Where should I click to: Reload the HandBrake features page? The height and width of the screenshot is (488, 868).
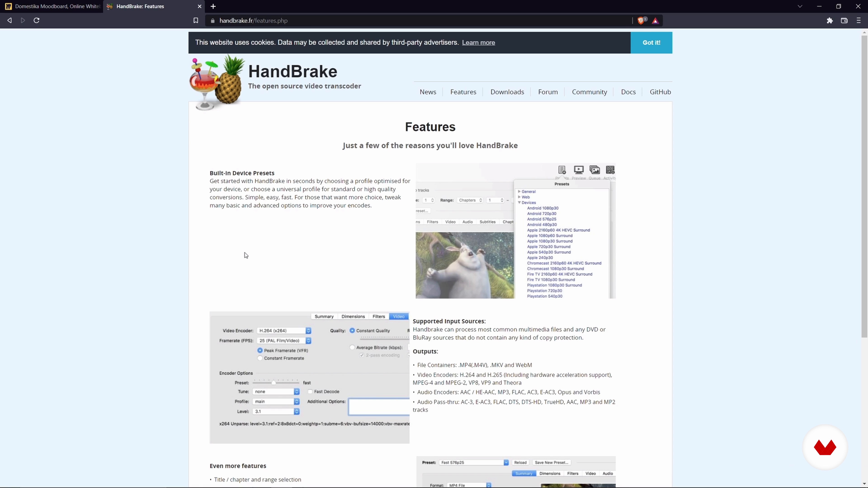tap(36, 21)
